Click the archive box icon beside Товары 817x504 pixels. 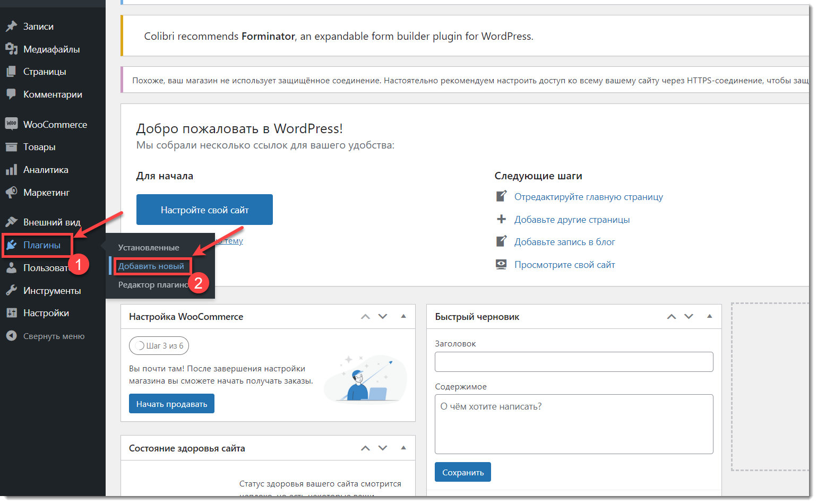coord(11,146)
